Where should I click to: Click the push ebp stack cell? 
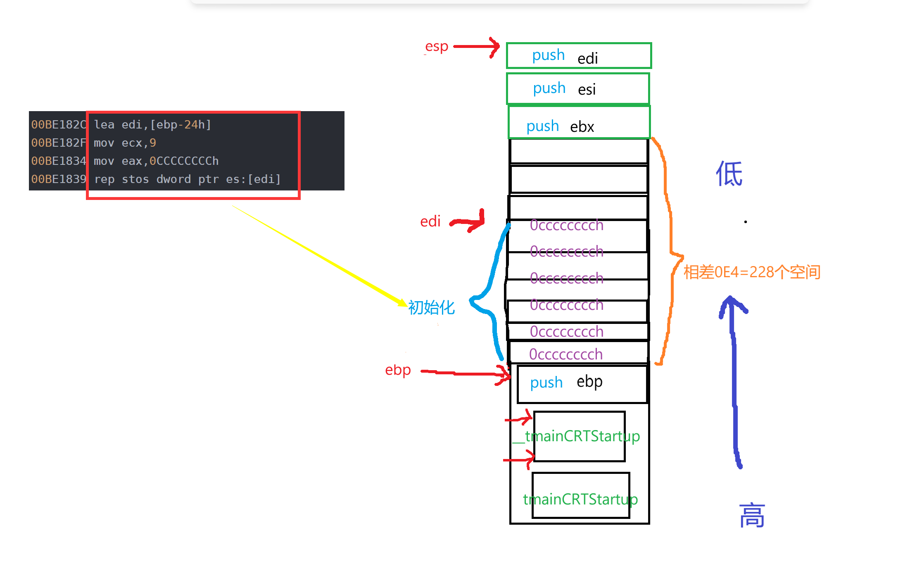click(x=582, y=383)
